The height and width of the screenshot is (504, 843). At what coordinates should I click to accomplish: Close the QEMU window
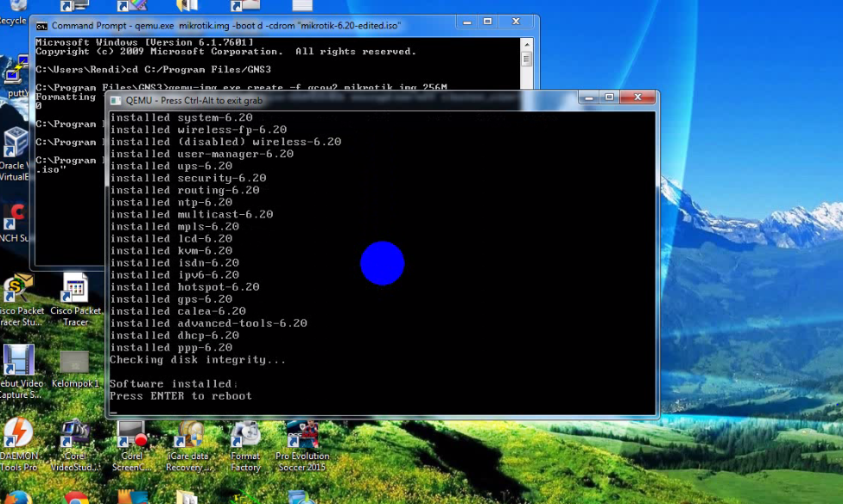637,98
